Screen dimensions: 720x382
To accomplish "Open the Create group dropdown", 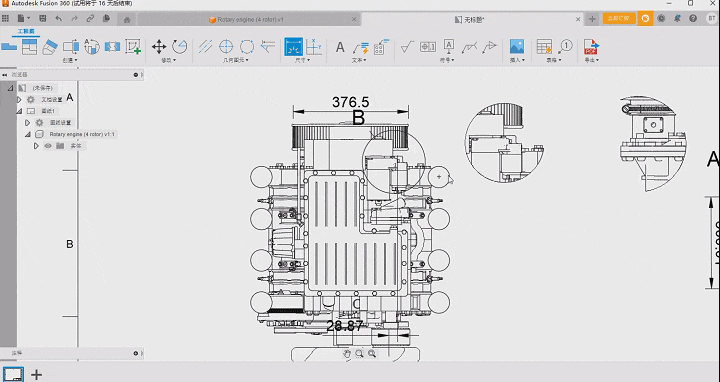I will pos(70,60).
